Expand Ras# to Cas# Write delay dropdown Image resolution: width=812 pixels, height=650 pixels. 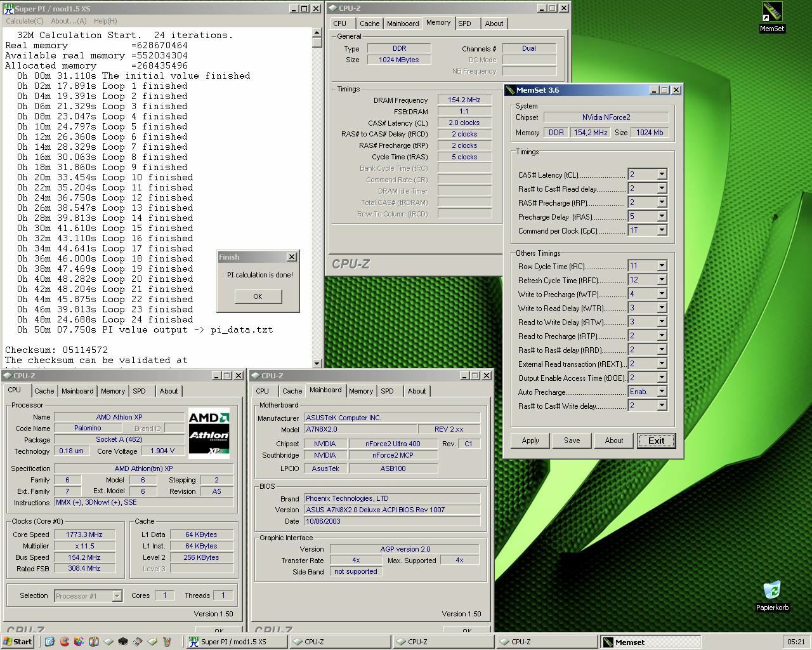click(x=662, y=406)
